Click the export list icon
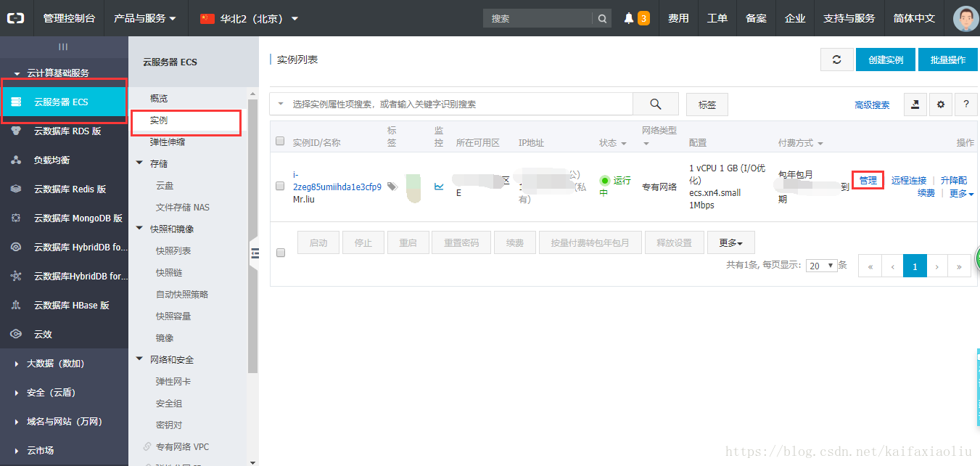Screen dimensions: 980x466 pyautogui.click(x=915, y=104)
